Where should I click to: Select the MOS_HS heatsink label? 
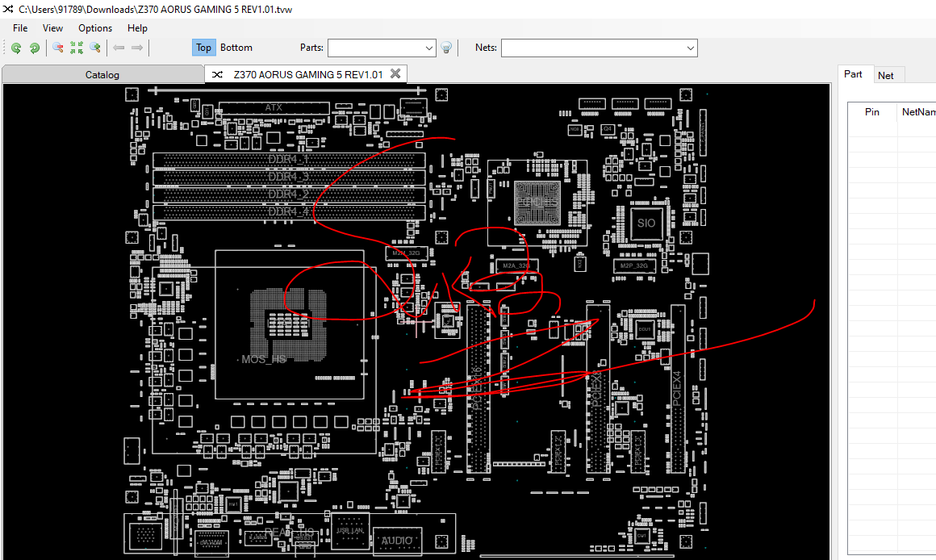[x=263, y=359]
